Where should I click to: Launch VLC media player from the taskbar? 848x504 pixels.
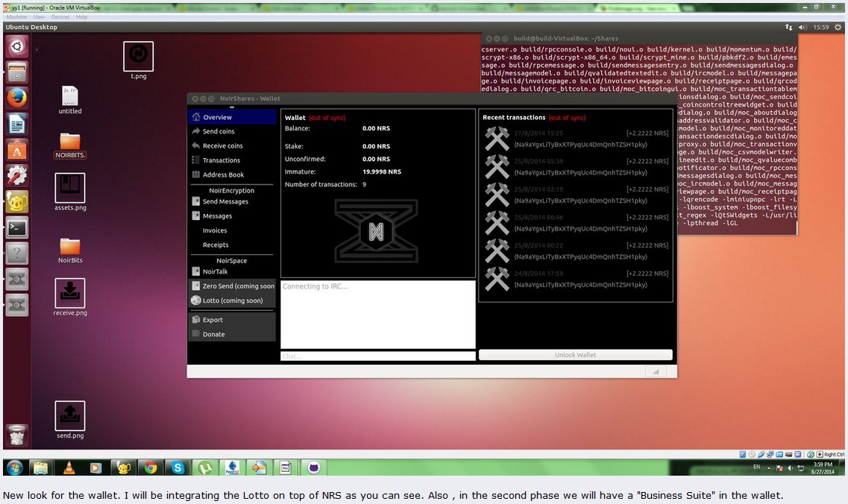[69, 467]
